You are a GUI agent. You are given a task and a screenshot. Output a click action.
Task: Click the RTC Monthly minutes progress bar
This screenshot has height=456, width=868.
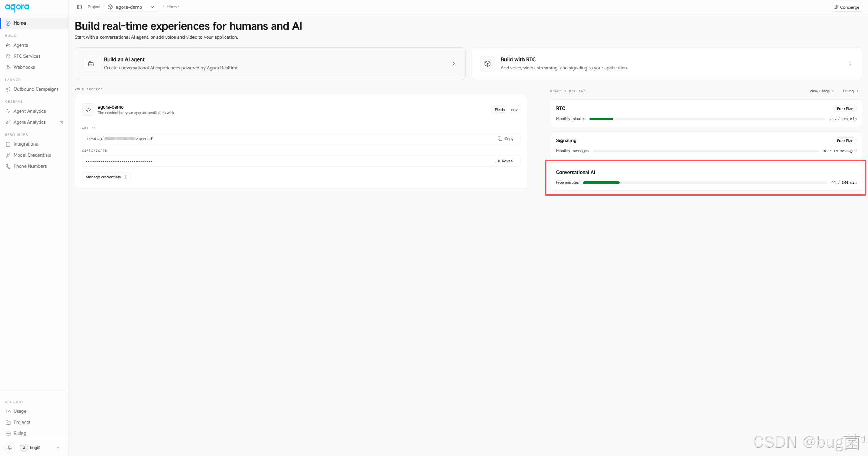click(707, 119)
